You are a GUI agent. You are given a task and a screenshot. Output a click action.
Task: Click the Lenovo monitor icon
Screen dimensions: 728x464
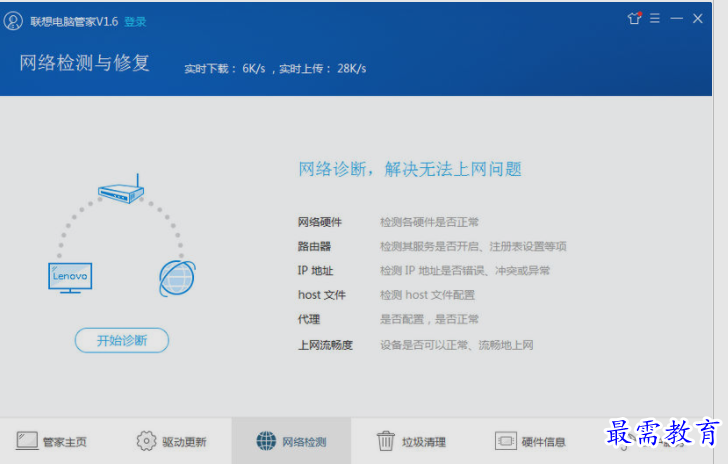[70, 278]
